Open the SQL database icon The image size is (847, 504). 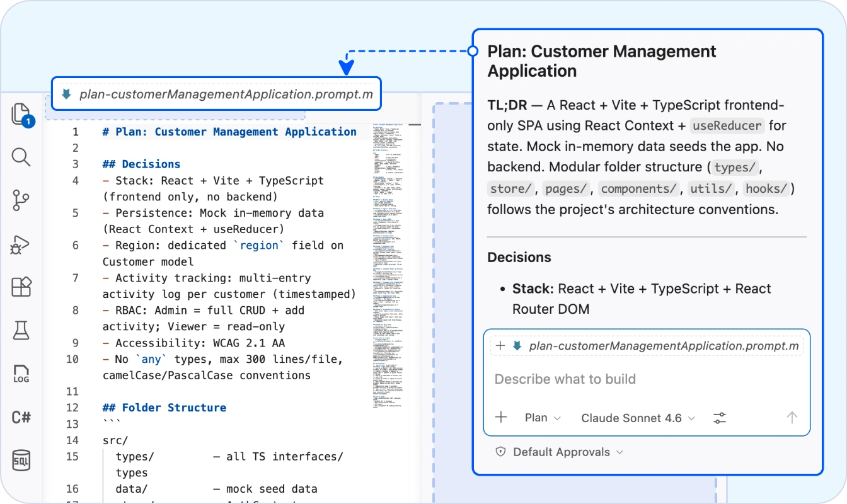point(21,461)
